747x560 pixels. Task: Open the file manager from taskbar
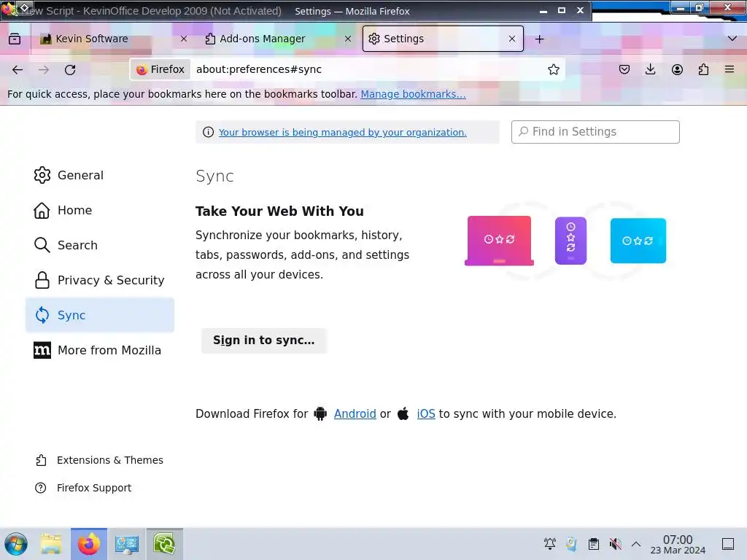pyautogui.click(x=51, y=544)
